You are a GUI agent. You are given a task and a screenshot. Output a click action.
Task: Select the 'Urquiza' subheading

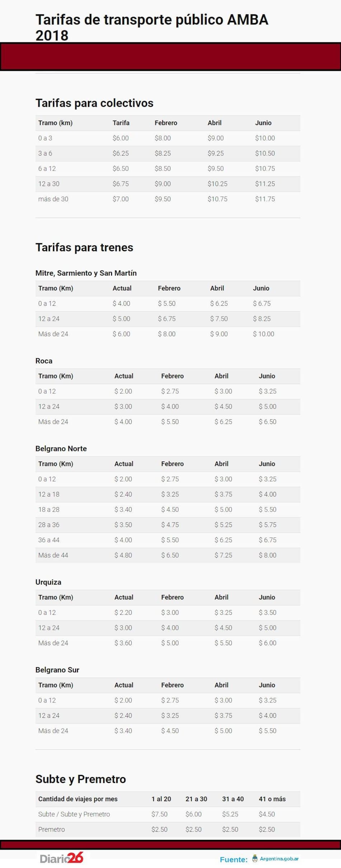click(48, 582)
